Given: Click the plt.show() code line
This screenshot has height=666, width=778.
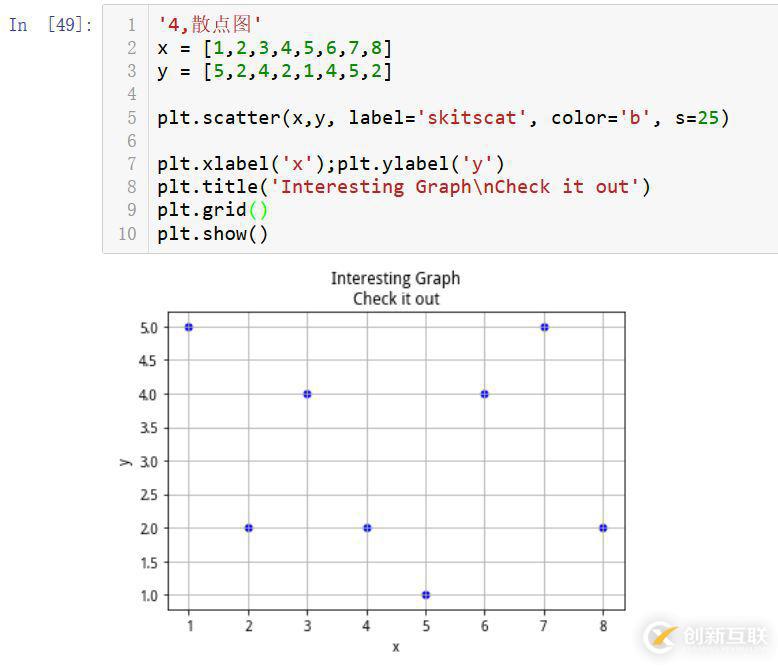Looking at the screenshot, I should point(212,234).
